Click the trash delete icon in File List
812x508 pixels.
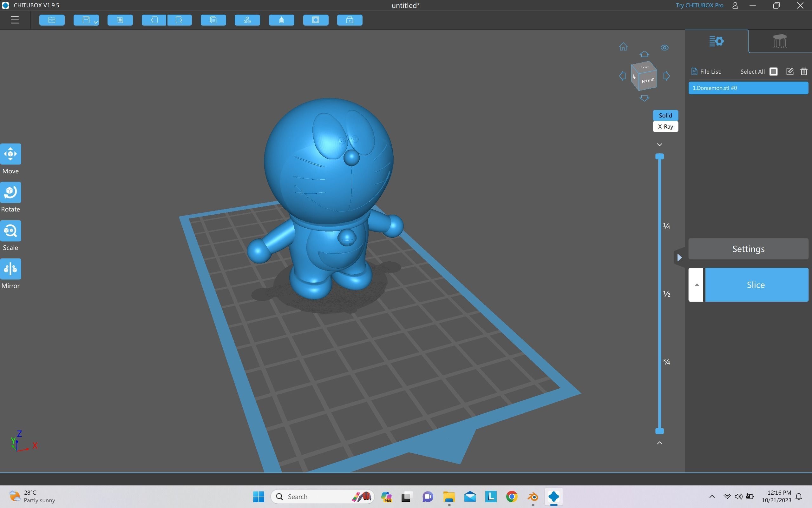click(804, 71)
